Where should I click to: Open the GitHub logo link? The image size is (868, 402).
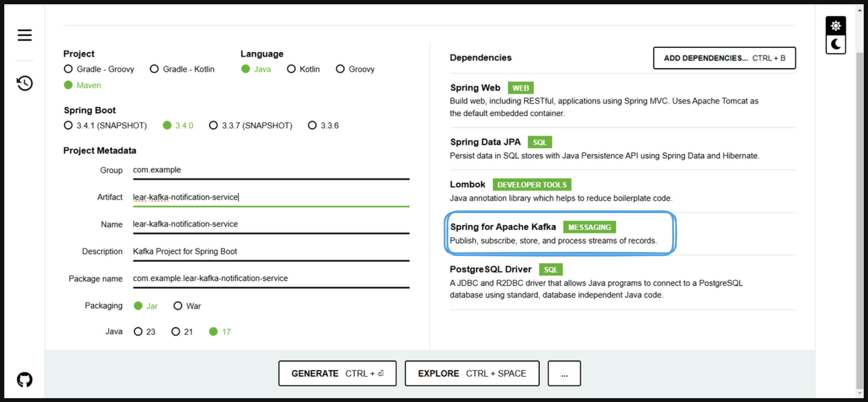point(25,379)
